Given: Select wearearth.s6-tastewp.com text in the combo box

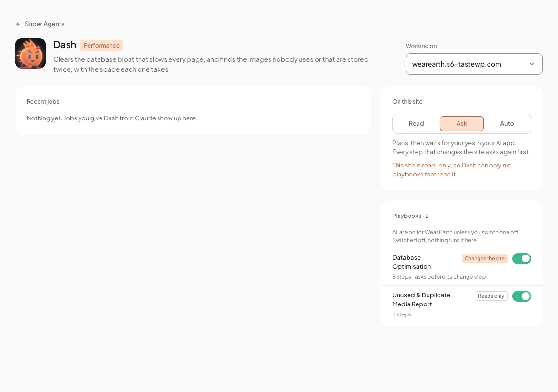Looking at the screenshot, I should tap(457, 64).
